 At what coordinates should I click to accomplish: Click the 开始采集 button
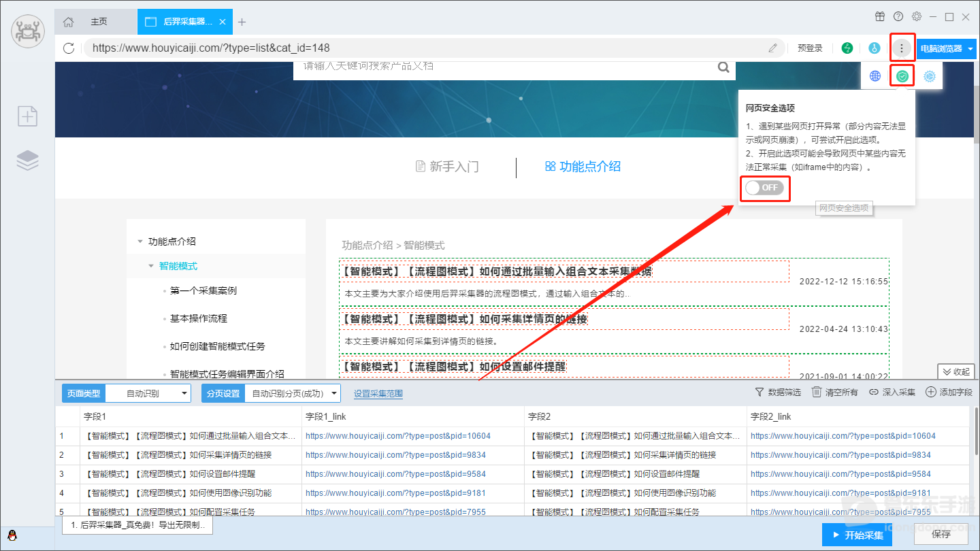click(857, 535)
